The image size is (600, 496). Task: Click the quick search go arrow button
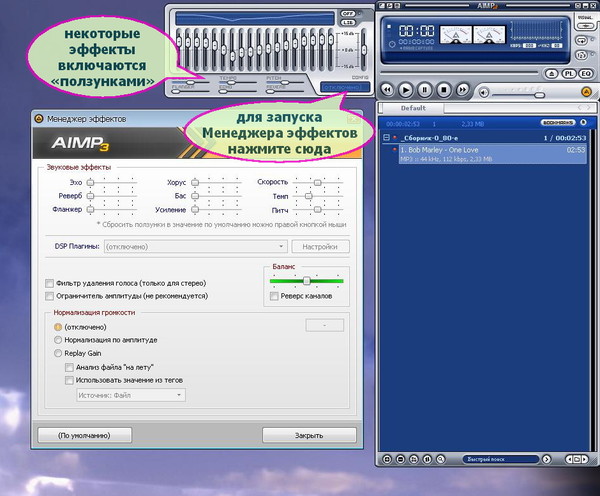click(x=546, y=459)
